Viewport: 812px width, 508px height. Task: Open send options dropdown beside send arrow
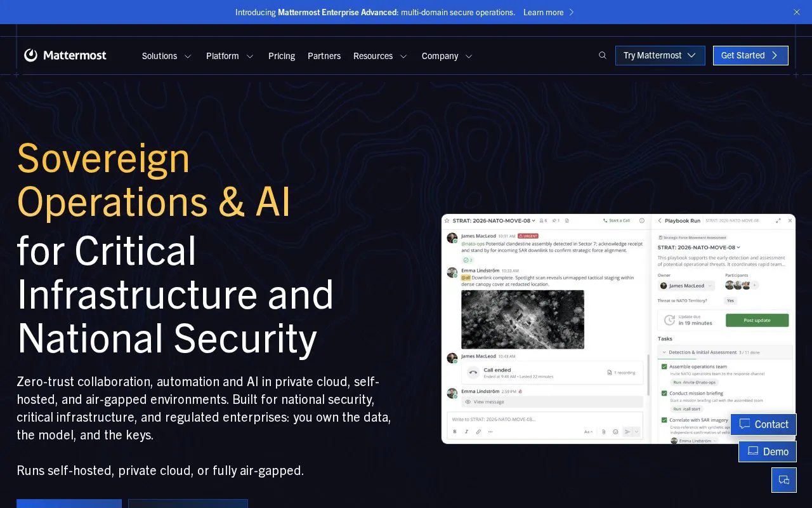pyautogui.click(x=637, y=432)
